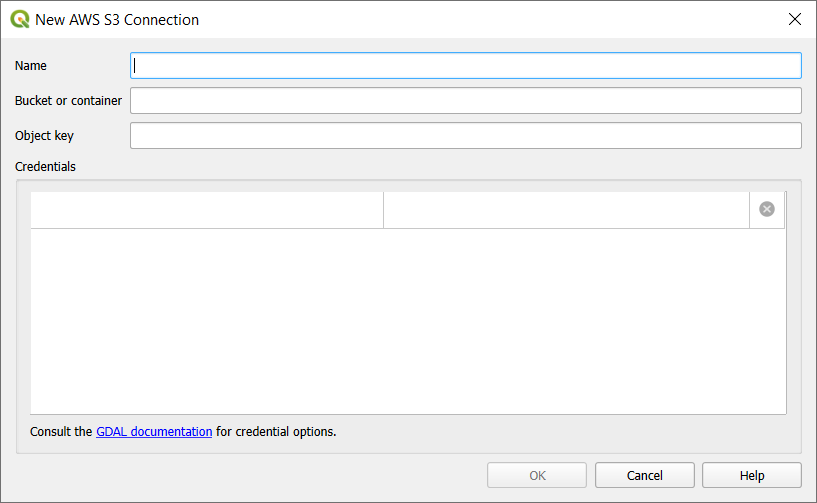Click the New AWS S3 Connection title text
This screenshot has width=817, height=503.
point(117,19)
